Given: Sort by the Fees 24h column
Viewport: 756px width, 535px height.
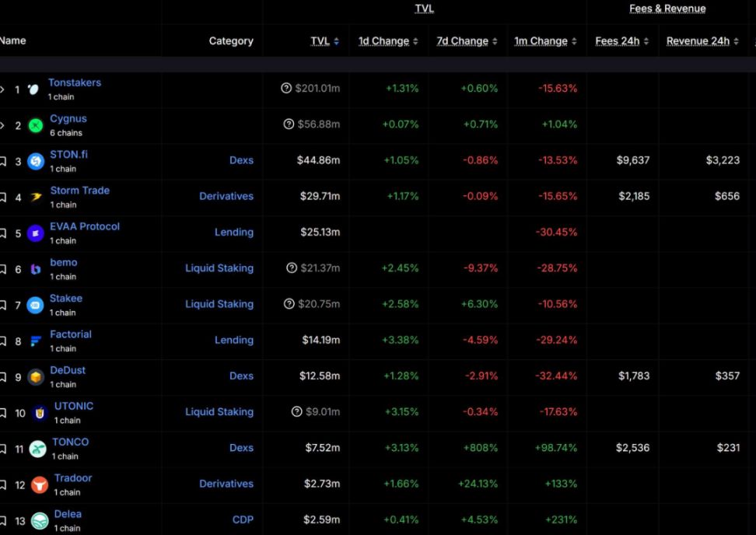Looking at the screenshot, I should click(x=621, y=41).
